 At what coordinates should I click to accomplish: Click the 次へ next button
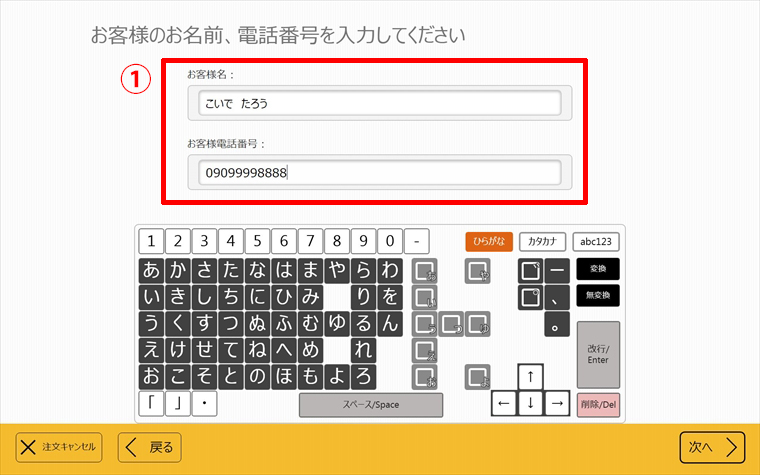click(712, 447)
